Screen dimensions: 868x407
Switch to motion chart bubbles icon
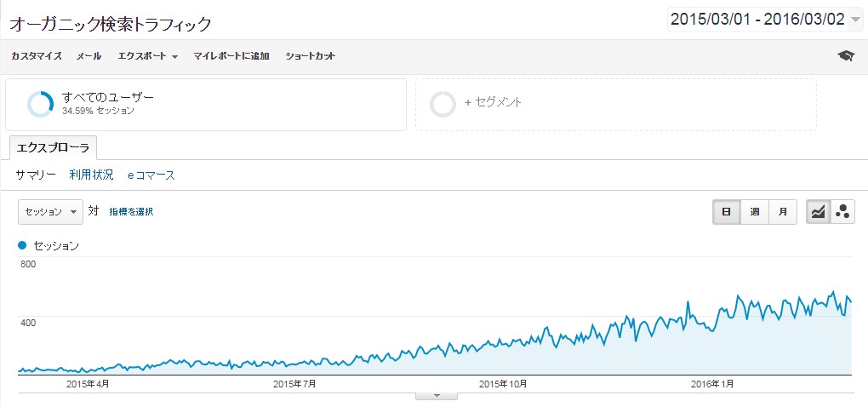(842, 212)
